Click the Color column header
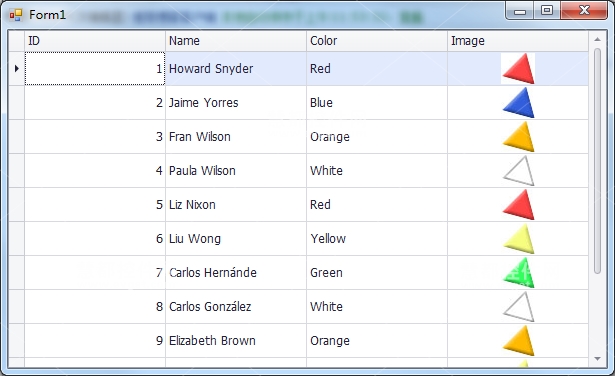615x376 pixels. coord(377,41)
